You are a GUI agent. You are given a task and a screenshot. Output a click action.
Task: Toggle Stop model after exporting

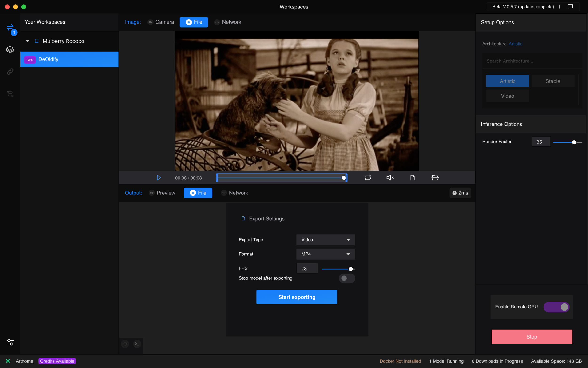(347, 278)
